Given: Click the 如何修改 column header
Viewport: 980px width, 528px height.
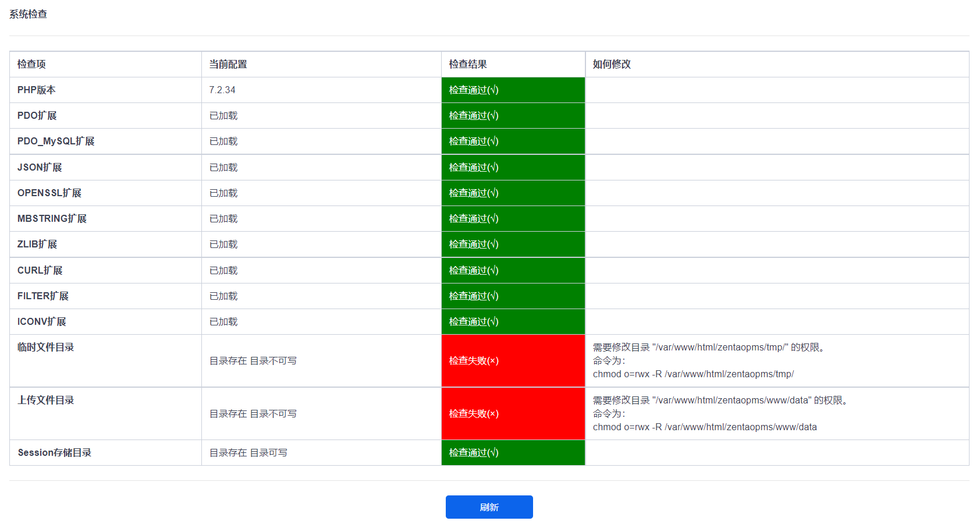Looking at the screenshot, I should (612, 64).
